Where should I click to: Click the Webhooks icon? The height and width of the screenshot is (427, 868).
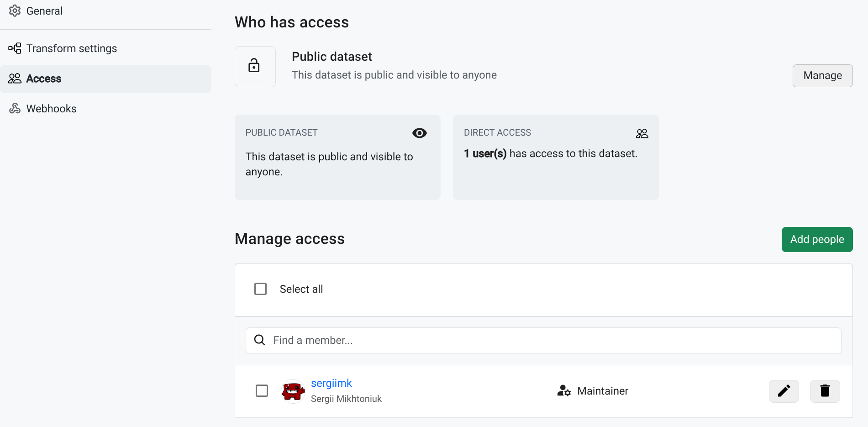point(15,109)
